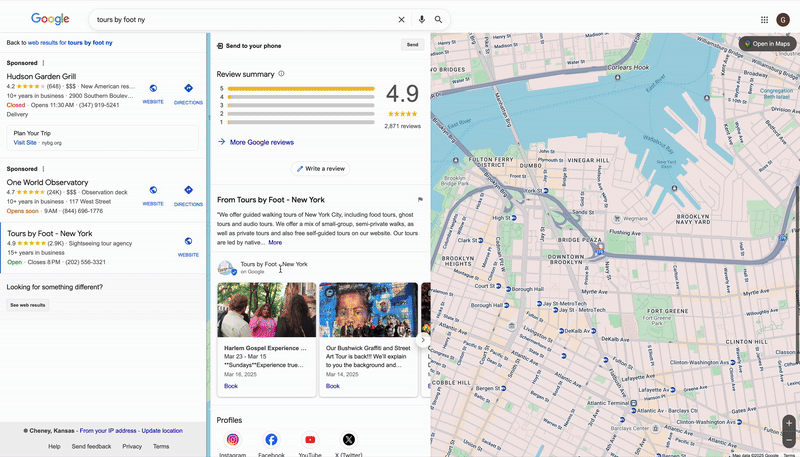Click the flag icon beside From Tours by Foot

pos(420,200)
